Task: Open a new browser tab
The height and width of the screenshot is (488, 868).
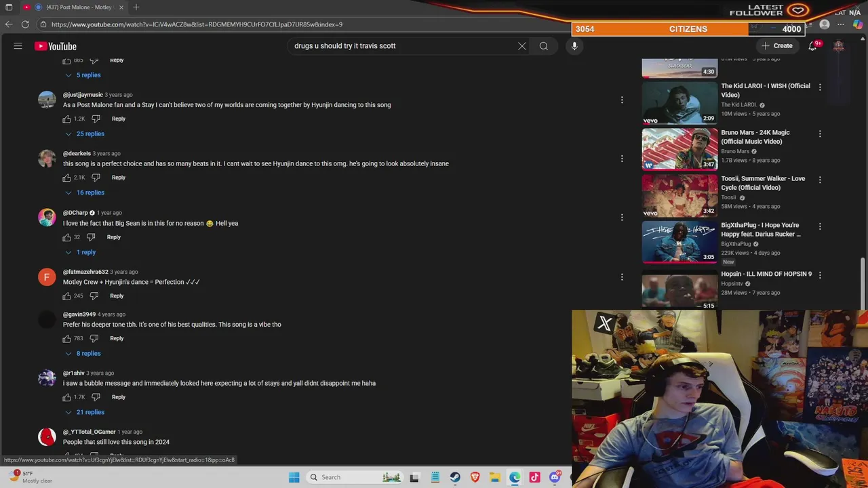Action: [x=136, y=7]
